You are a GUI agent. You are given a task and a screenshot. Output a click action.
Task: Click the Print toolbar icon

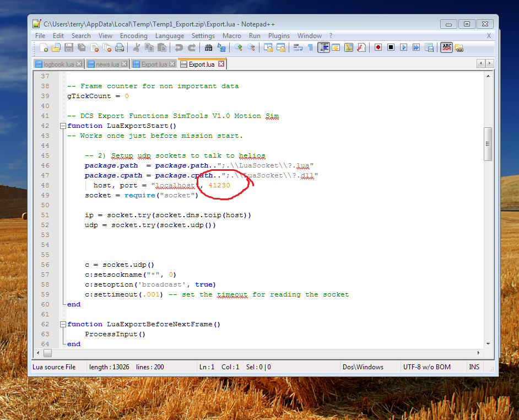coord(120,48)
